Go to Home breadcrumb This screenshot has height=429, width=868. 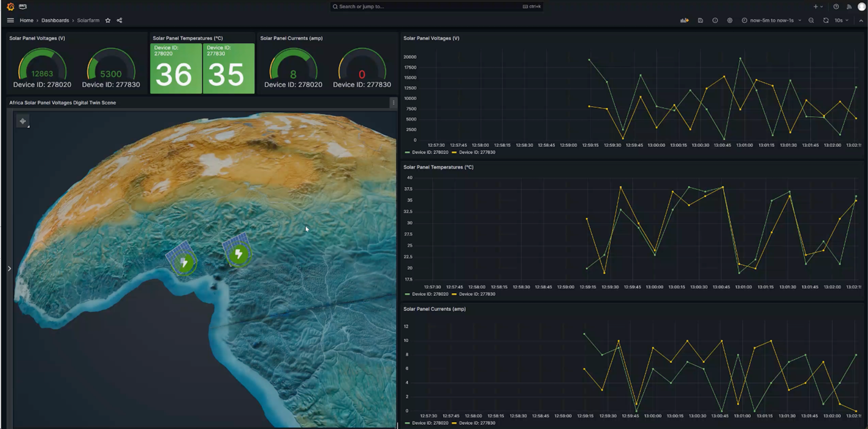point(27,21)
